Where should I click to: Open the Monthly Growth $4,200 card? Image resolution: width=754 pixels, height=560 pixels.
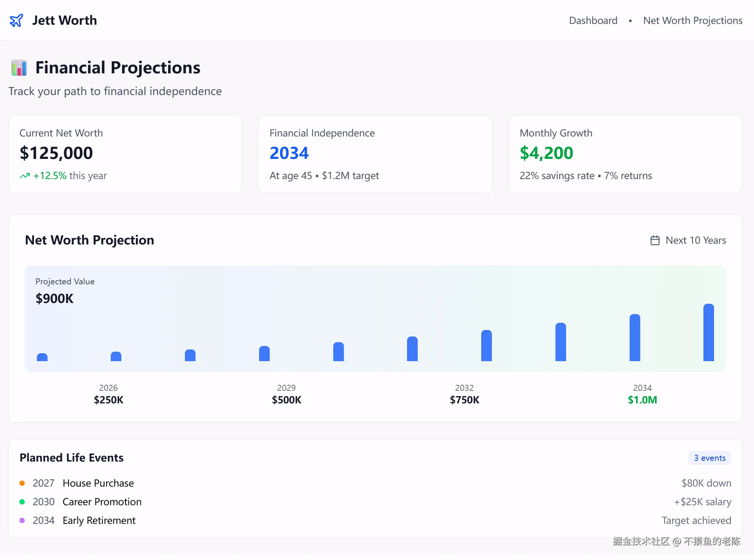tap(625, 154)
